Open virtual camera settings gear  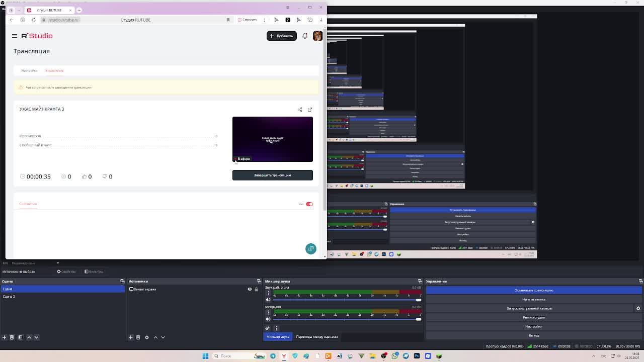click(x=638, y=308)
